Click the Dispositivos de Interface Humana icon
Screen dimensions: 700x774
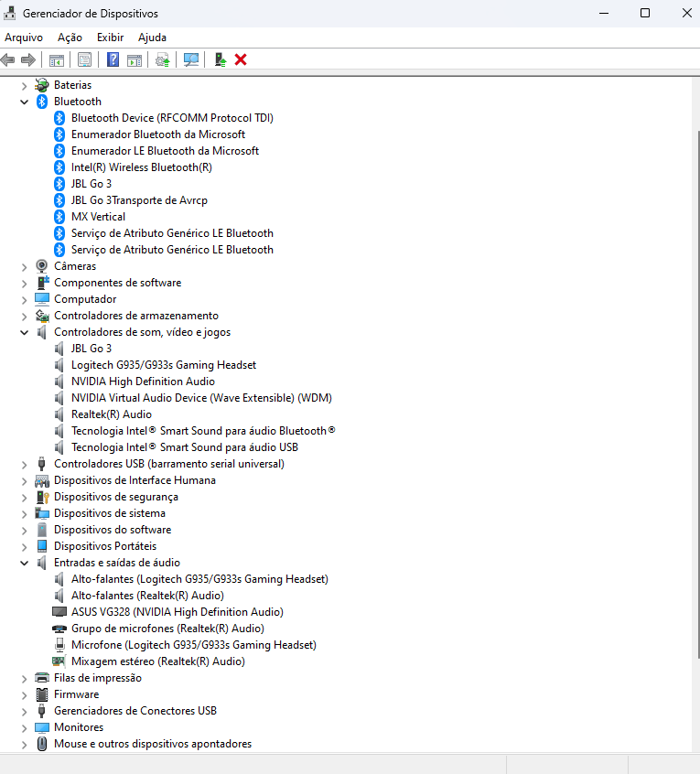coord(42,480)
